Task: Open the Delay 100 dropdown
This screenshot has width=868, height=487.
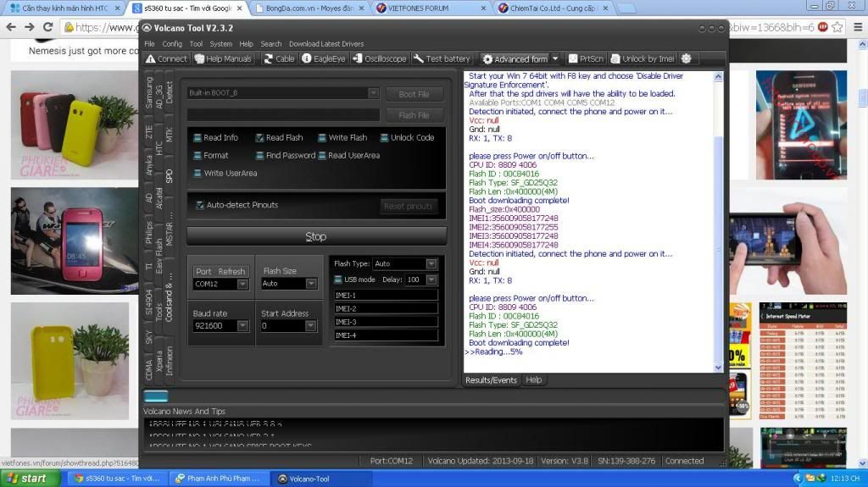Action: (431, 279)
